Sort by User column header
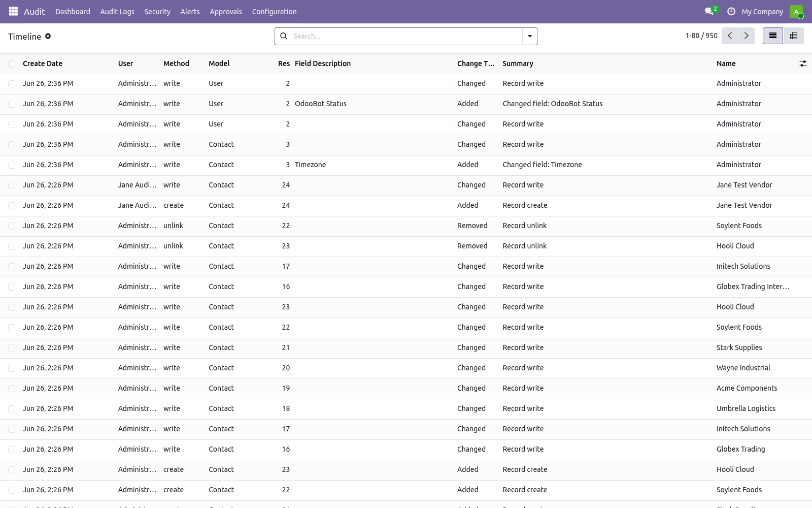This screenshot has width=812, height=508. pos(125,63)
